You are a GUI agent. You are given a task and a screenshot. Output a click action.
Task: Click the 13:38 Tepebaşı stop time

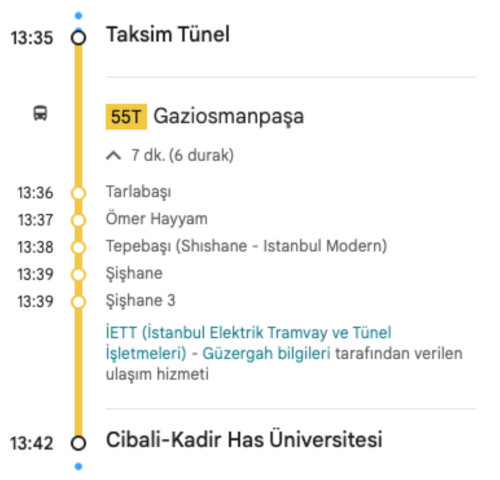(35, 247)
